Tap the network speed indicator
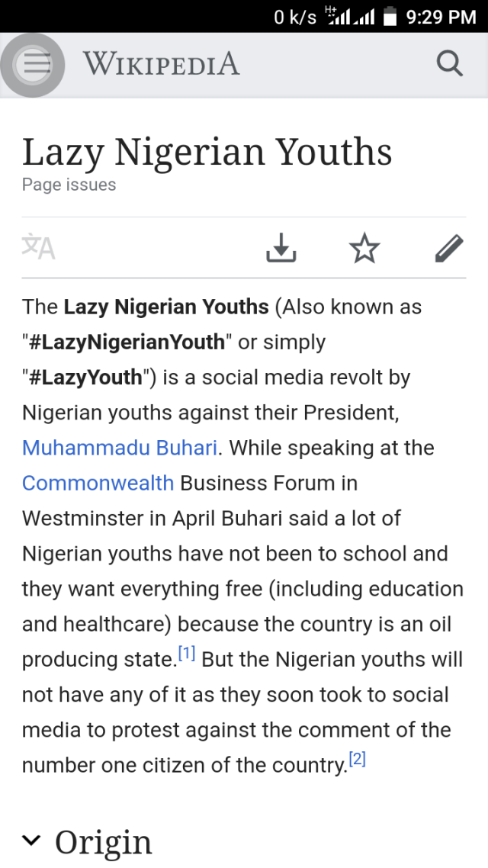Screen dimensions: 488x868 [x=294, y=16]
